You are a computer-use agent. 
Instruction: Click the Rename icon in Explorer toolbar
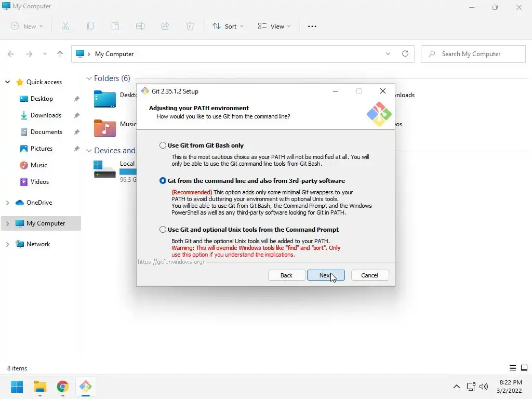(140, 26)
